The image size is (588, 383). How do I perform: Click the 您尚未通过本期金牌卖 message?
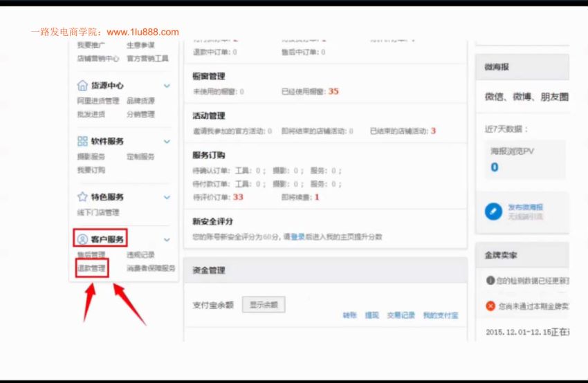coord(533,306)
